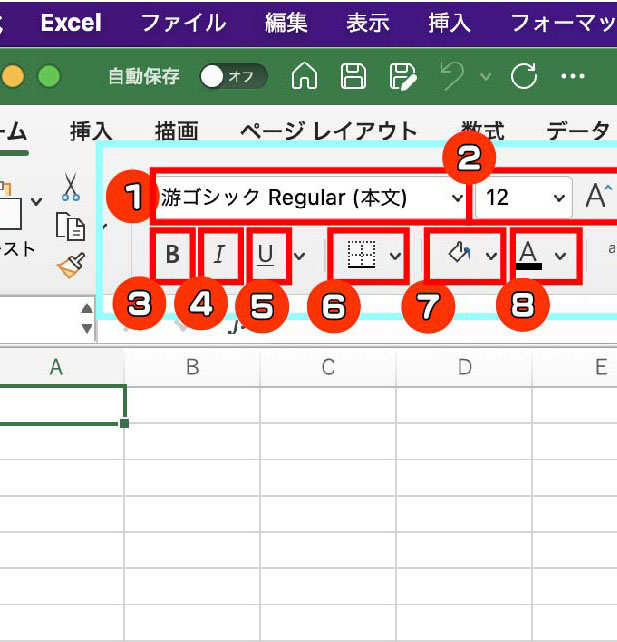
Task: Open the more options ellipsis in title bar
Action: pos(572,76)
